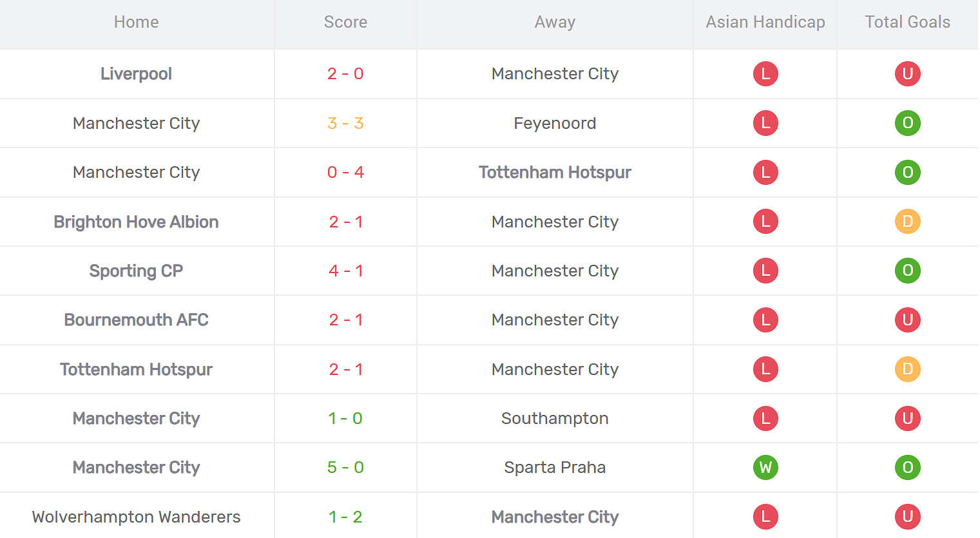Open Wolverhampton Wanderers team link
This screenshot has height=538, width=980.
136,517
